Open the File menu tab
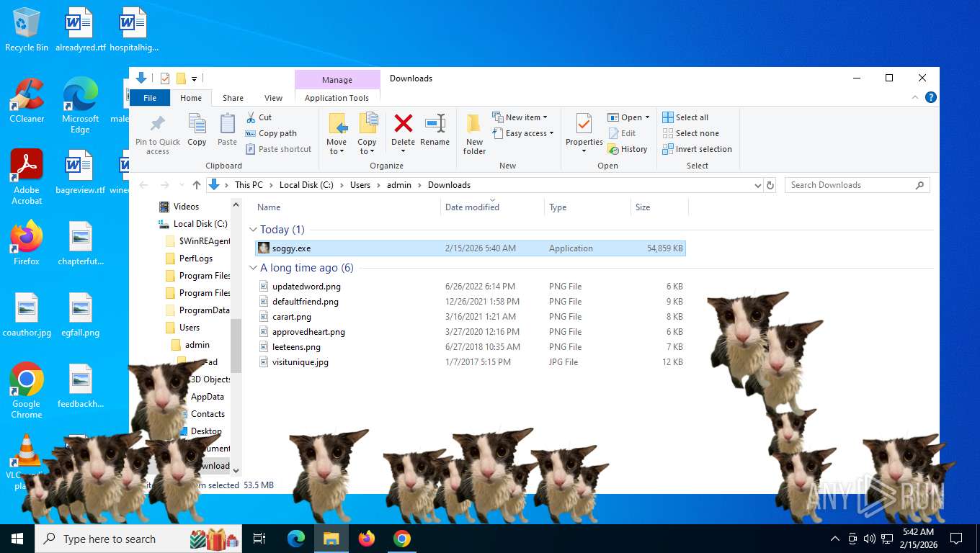Viewport: 980px width, 553px height. pos(150,98)
